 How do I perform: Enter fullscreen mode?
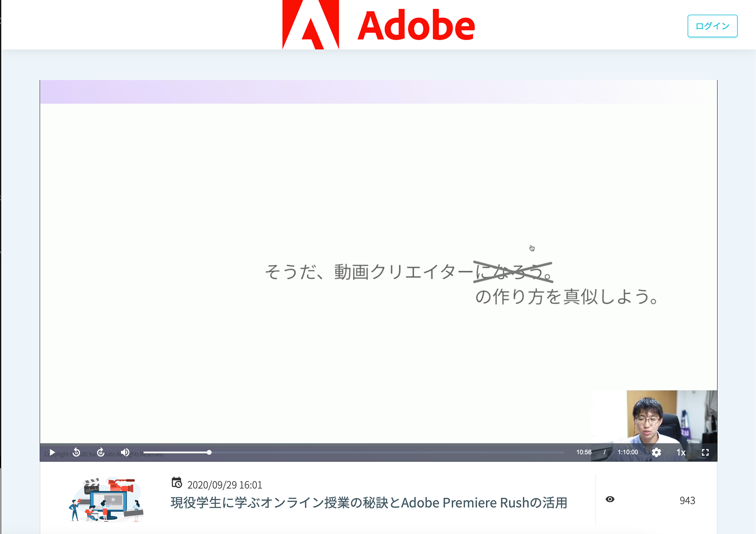tap(705, 452)
